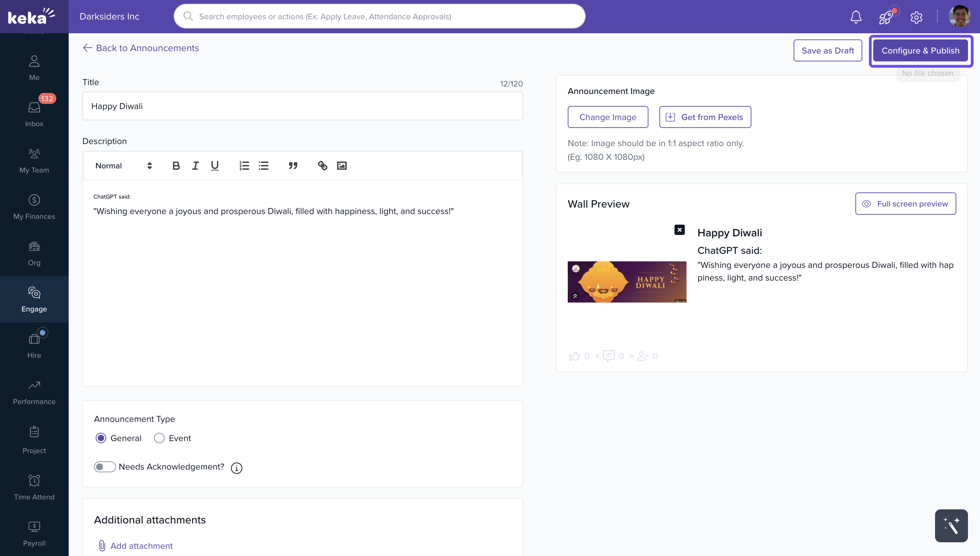
Task: Insert a bulleted list
Action: click(264, 166)
